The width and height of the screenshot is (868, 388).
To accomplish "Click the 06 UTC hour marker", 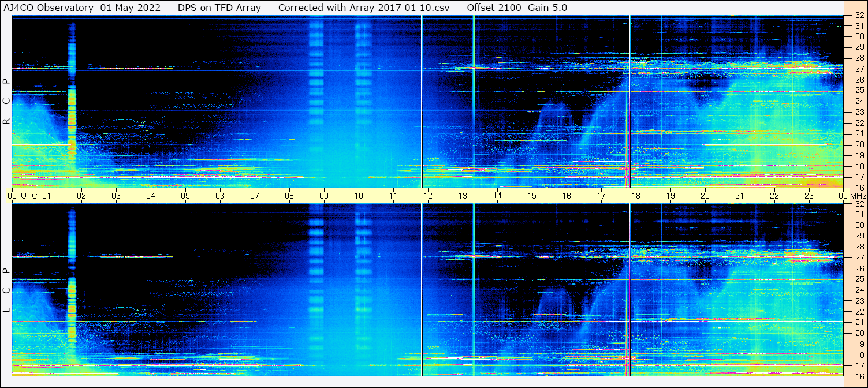I will click(220, 196).
